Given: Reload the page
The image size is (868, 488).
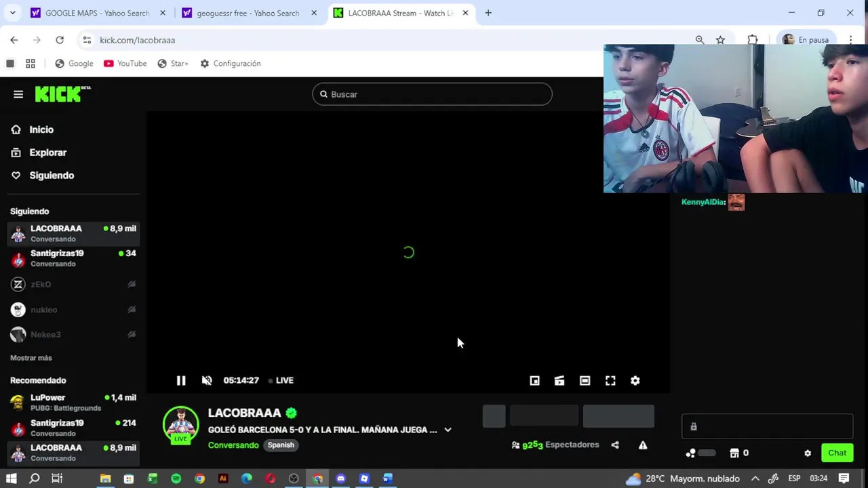Looking at the screenshot, I should [60, 40].
